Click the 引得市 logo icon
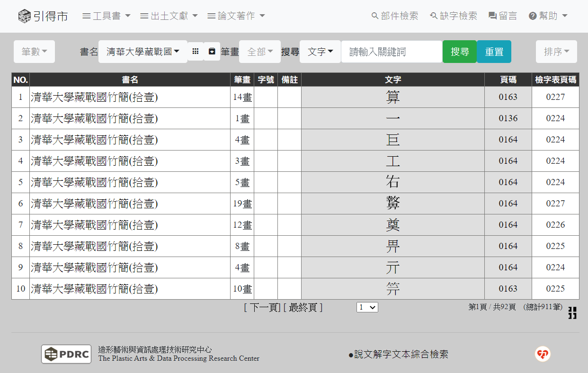 click(x=25, y=16)
